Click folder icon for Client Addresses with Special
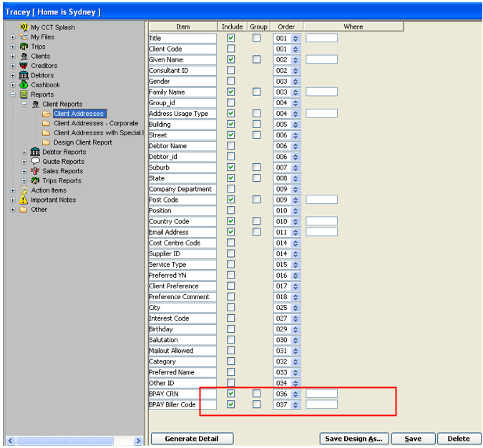 [x=46, y=133]
